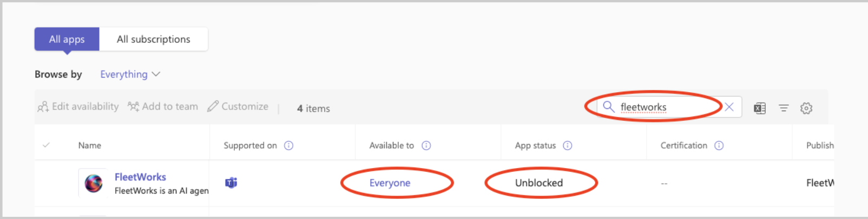Image resolution: width=868 pixels, height=219 pixels.
Task: Sort by the Name column header
Action: tap(90, 145)
